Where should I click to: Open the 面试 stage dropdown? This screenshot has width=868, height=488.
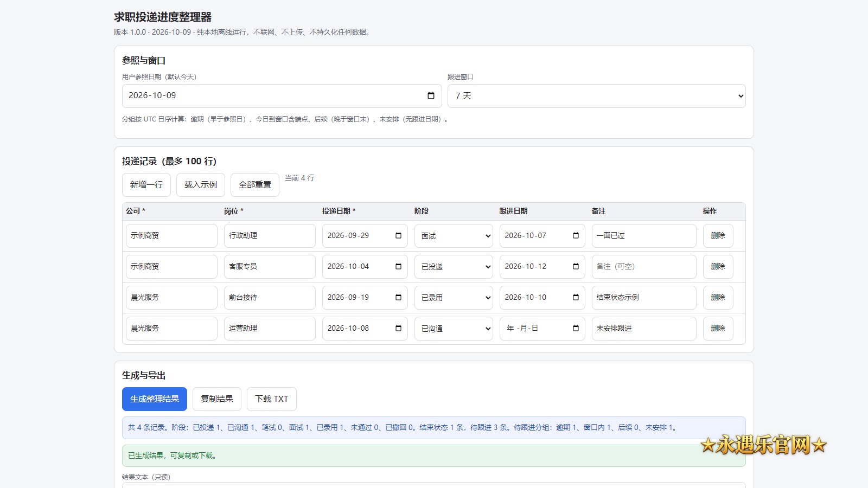click(454, 236)
